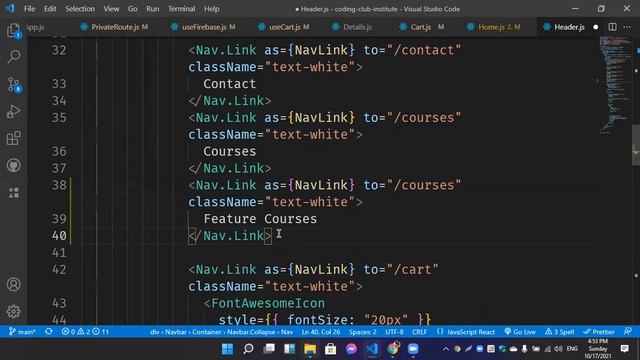Open File Explorer from taskbar

coord(310,349)
